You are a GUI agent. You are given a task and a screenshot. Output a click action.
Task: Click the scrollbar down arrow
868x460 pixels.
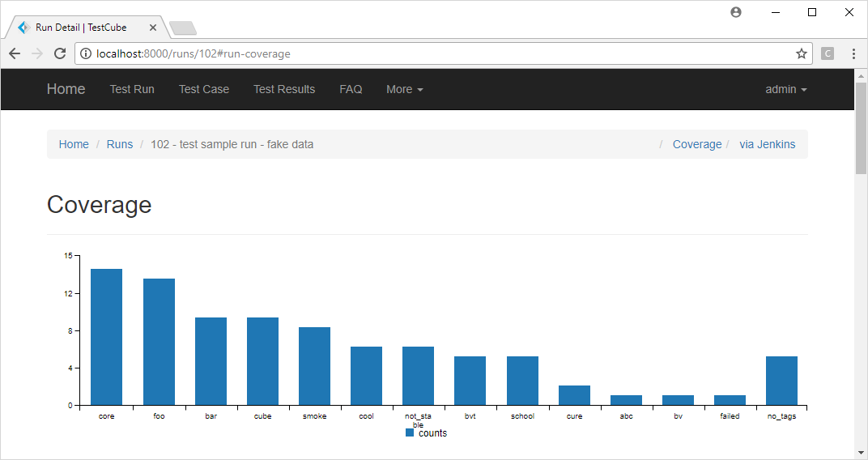pyautogui.click(x=861, y=452)
